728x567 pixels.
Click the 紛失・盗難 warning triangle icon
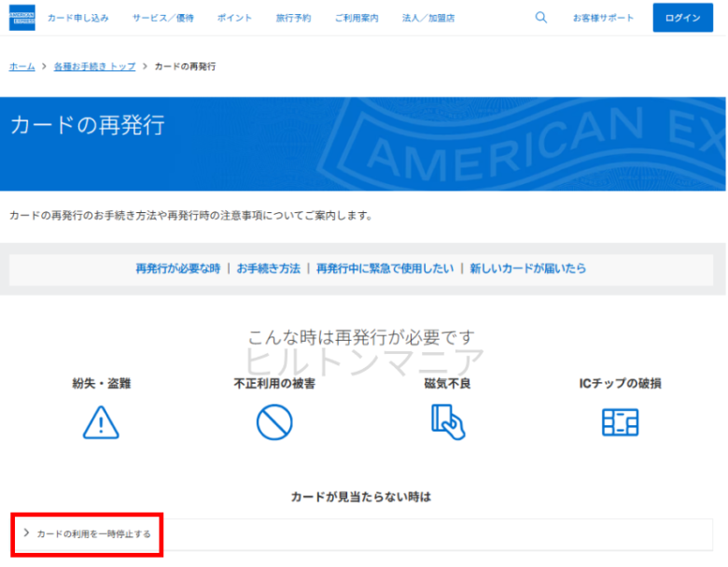[101, 422]
